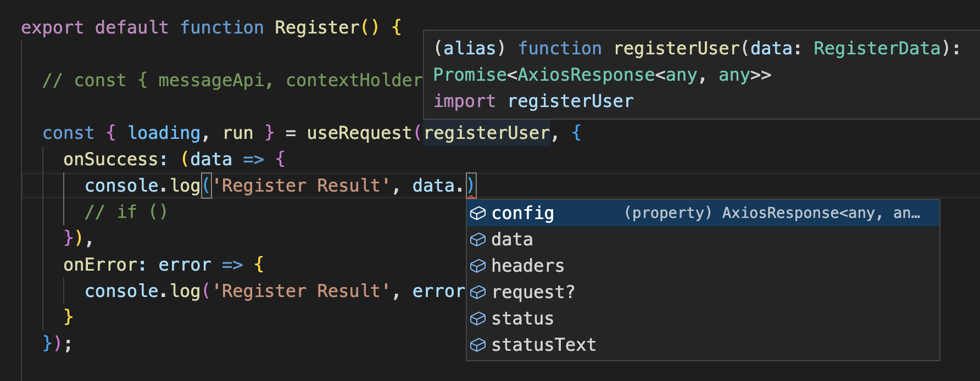This screenshot has height=381, width=980.
Task: Click the Register function name
Action: [317, 27]
